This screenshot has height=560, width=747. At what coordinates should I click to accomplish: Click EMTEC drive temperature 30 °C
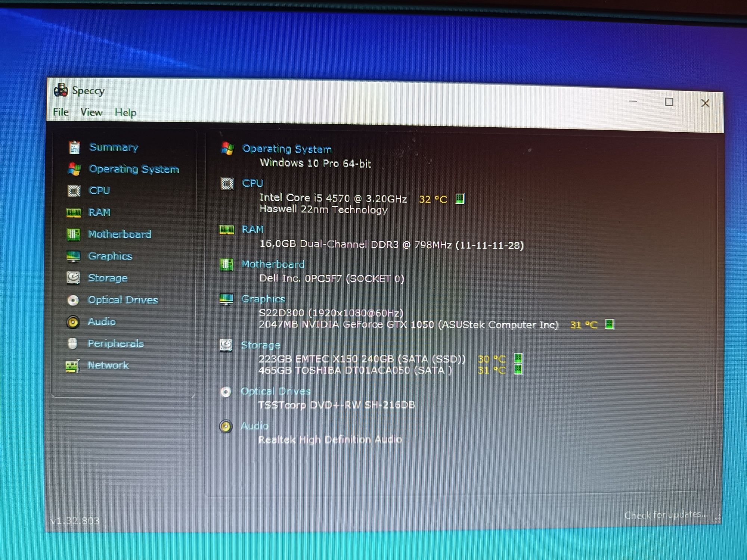coord(492,359)
